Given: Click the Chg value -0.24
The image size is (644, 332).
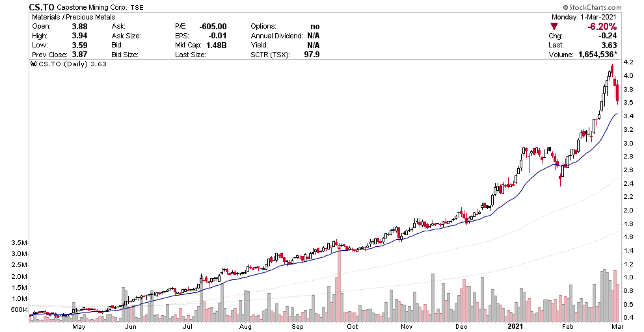Looking at the screenshot, I should point(609,36).
